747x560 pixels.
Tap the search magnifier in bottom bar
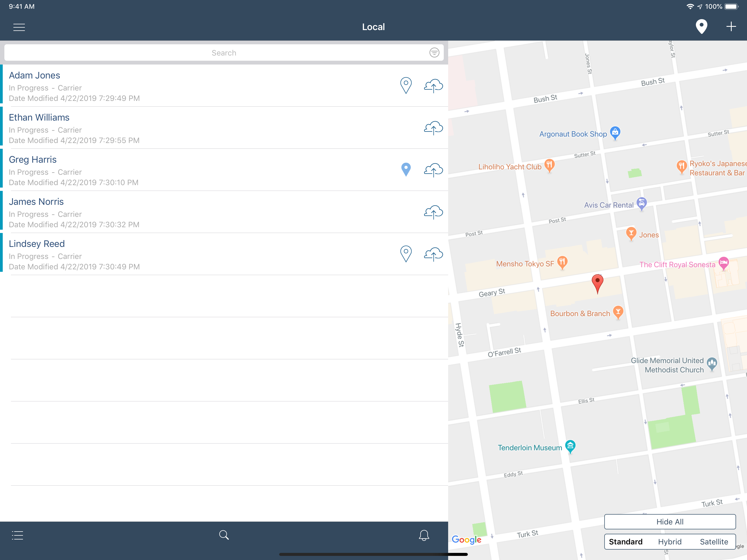click(x=224, y=535)
